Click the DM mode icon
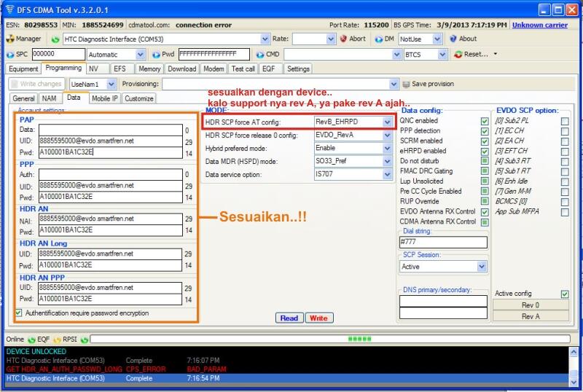This screenshot has height=392, width=583. pos(378,39)
